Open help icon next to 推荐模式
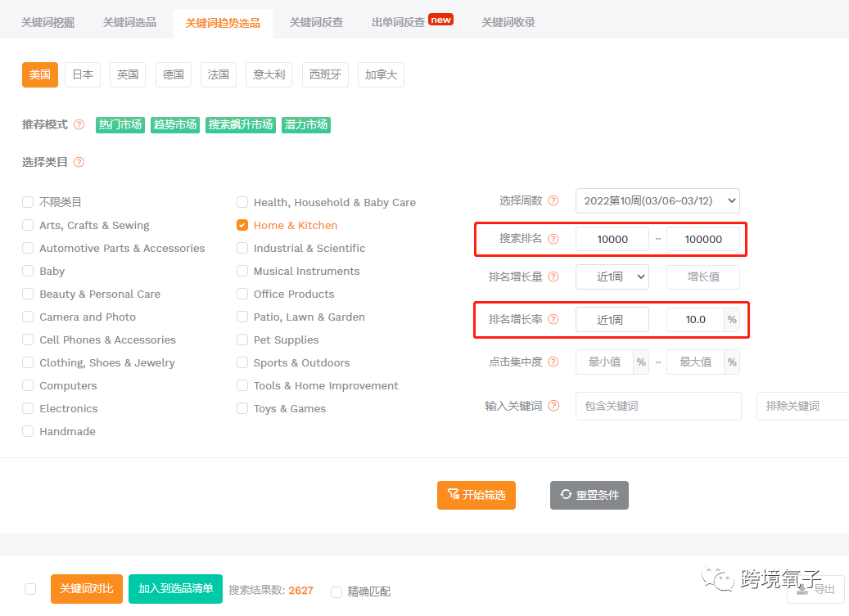The height and width of the screenshot is (616, 849). click(79, 125)
